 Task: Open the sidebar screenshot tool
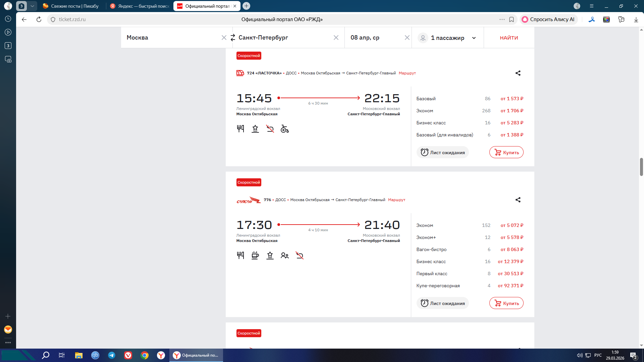pyautogui.click(x=8, y=59)
